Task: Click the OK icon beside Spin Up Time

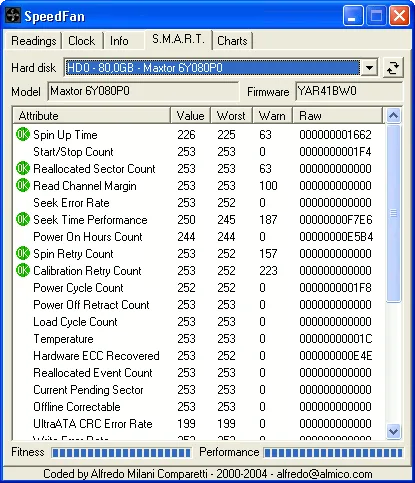Action: point(23,134)
